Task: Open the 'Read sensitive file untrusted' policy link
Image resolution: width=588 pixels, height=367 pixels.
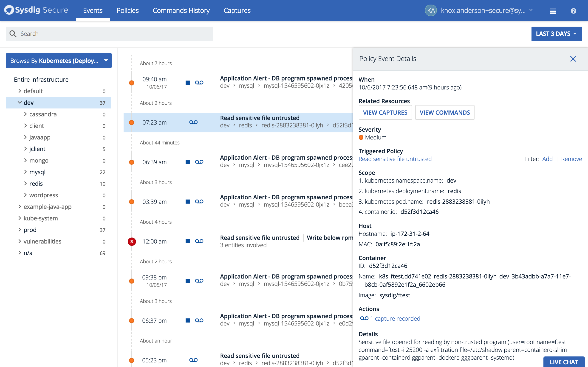Action: click(395, 159)
